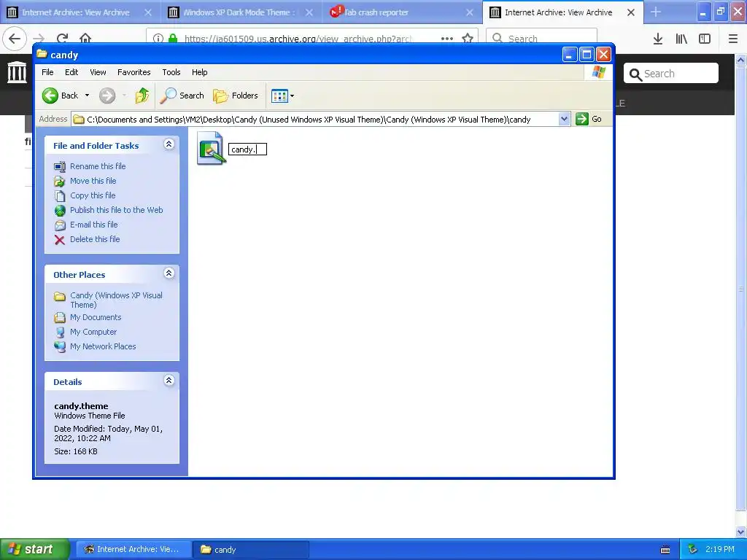Image resolution: width=747 pixels, height=560 pixels.
Task: Expand the address bar path dropdown
Action: point(564,119)
